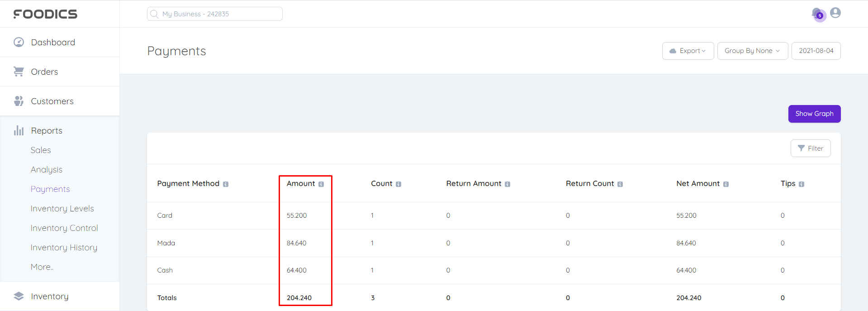Viewport: 868px width, 311px height.
Task: Click the My Business search field
Action: (215, 14)
